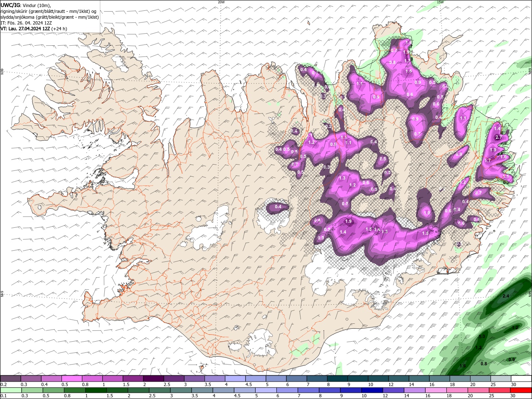Select the dark green 0.8–1 rain legend swatch

tap(74, 390)
